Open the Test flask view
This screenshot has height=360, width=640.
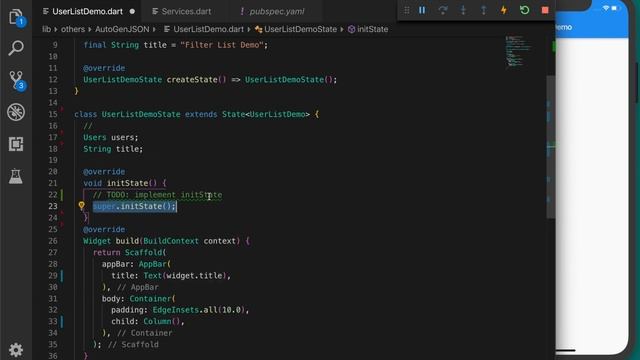click(16, 176)
